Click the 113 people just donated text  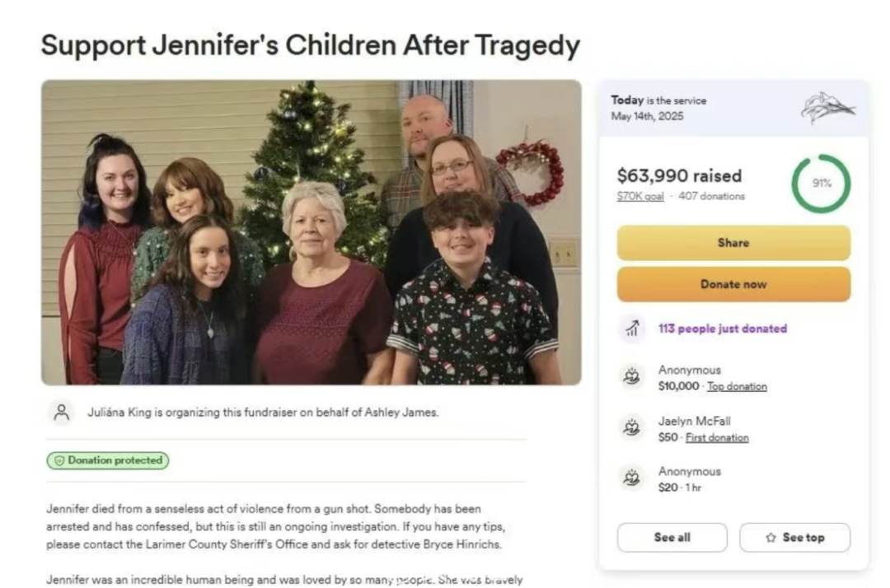coord(723,329)
